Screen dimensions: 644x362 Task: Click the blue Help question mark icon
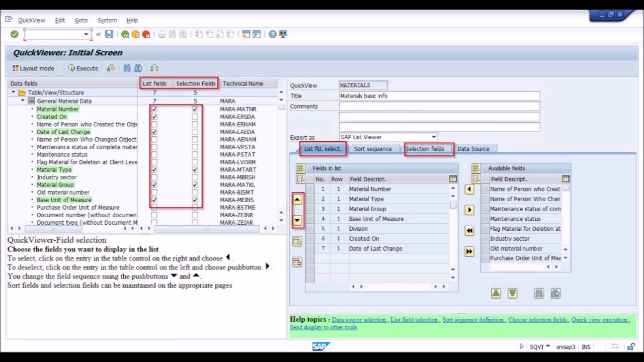273,34
